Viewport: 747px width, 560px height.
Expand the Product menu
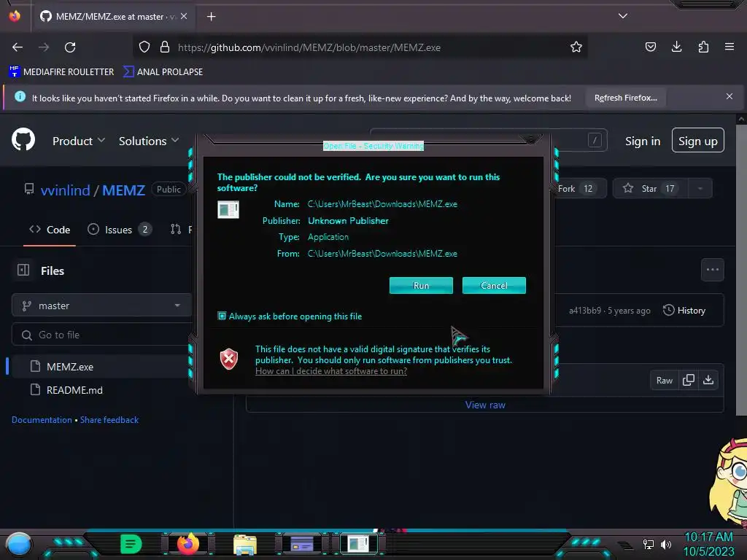point(79,141)
